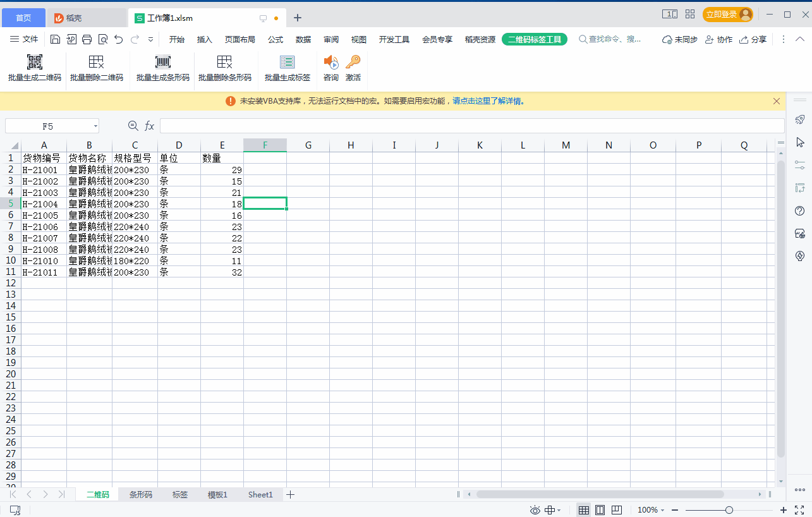The image size is (812, 517).
Task: Click the zoom out minus button
Action: tap(675, 510)
